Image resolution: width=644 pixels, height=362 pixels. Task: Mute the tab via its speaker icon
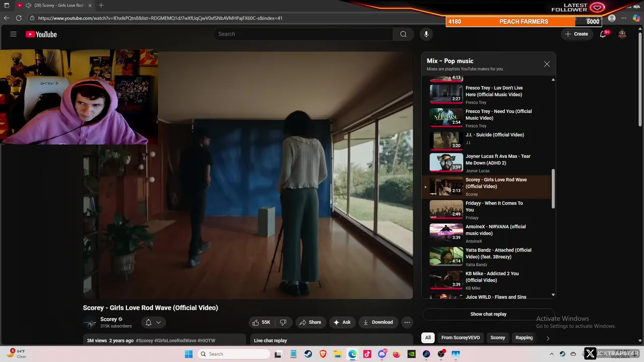tap(28, 6)
